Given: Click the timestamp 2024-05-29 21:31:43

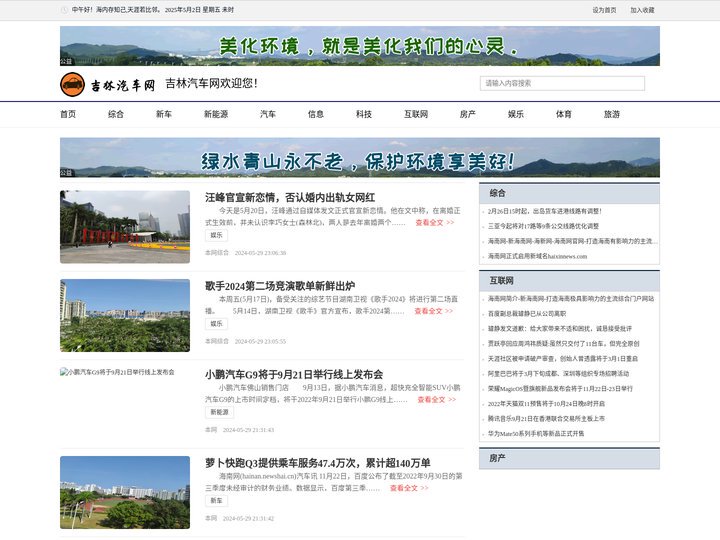Looking at the screenshot, I should click(248, 430).
